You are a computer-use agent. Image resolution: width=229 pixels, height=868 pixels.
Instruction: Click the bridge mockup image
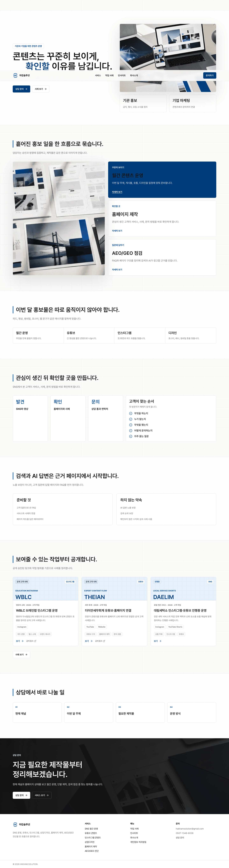coord(59,218)
